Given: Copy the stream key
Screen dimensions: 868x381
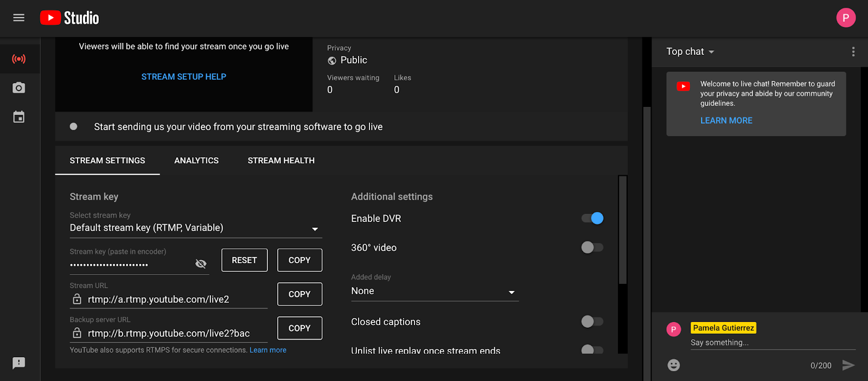Looking at the screenshot, I should point(299,260).
